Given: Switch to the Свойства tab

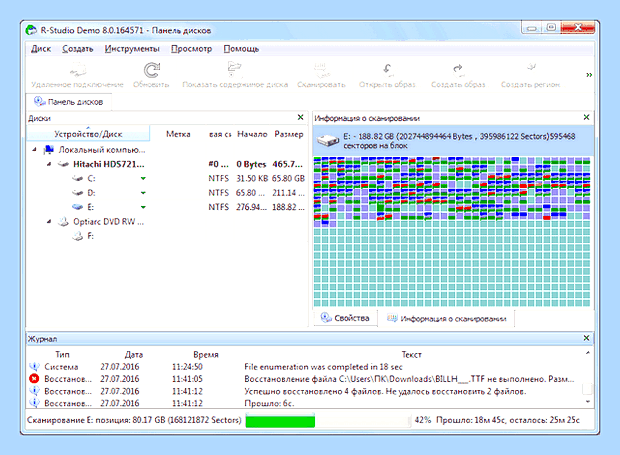Looking at the screenshot, I should tap(345, 318).
